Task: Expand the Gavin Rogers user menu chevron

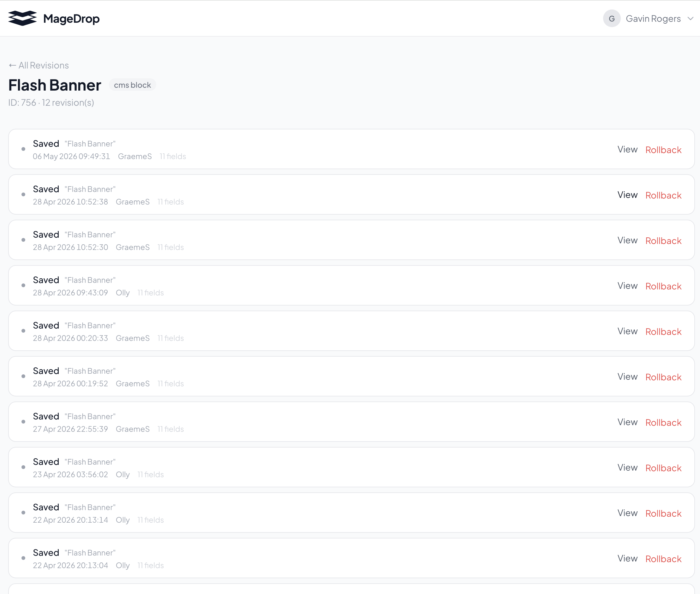Action: [x=690, y=19]
